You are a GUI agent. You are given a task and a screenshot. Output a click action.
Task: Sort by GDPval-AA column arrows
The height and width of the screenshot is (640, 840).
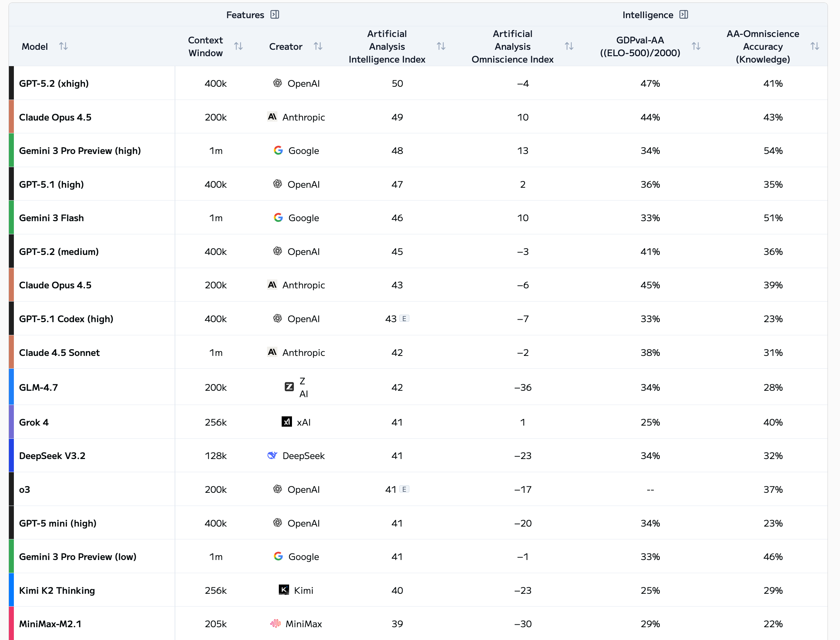(696, 46)
